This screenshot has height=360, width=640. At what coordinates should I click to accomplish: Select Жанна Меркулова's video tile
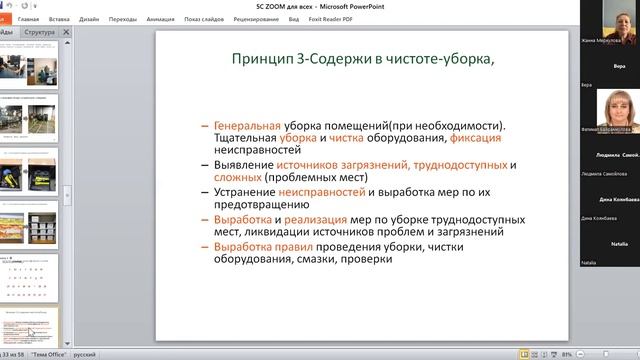pos(610,22)
